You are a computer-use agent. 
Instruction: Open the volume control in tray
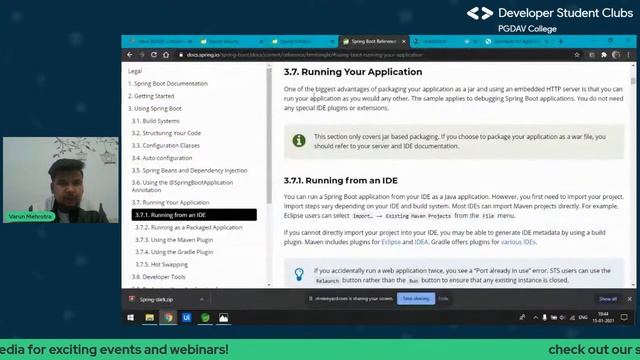563,318
